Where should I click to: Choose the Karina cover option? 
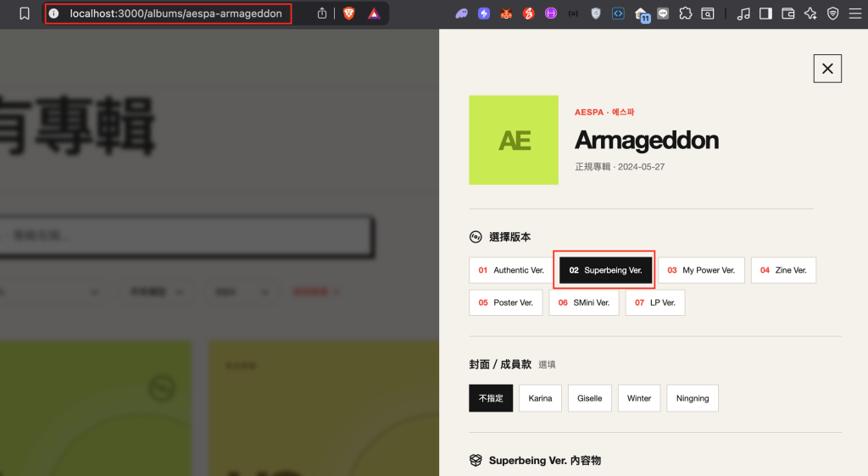coord(540,398)
